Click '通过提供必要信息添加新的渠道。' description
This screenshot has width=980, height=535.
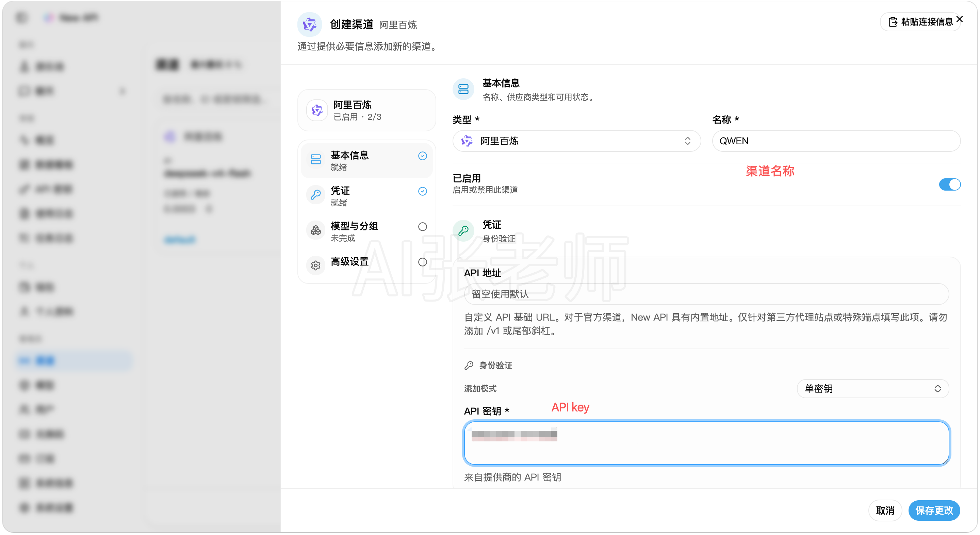[x=369, y=46]
